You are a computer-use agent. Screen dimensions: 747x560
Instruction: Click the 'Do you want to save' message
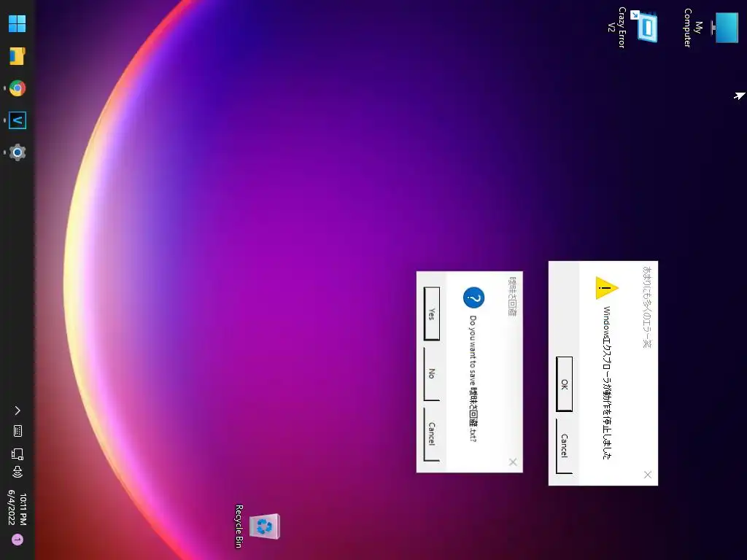point(473,378)
